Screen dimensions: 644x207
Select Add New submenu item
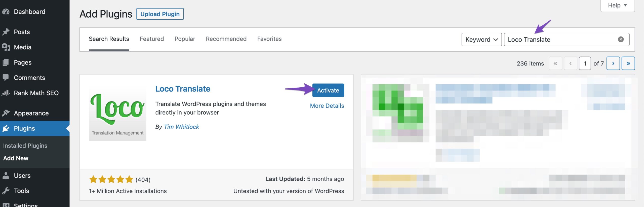(x=16, y=158)
